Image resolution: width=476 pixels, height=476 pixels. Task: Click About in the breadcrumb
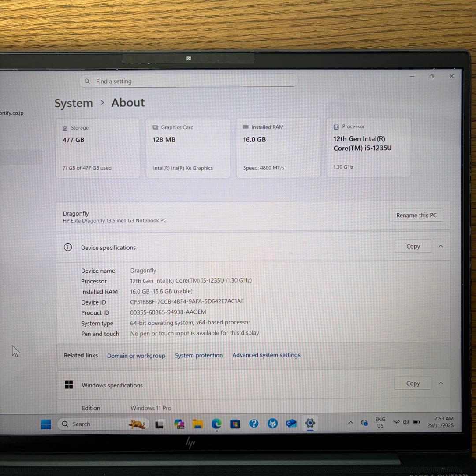coord(127,103)
